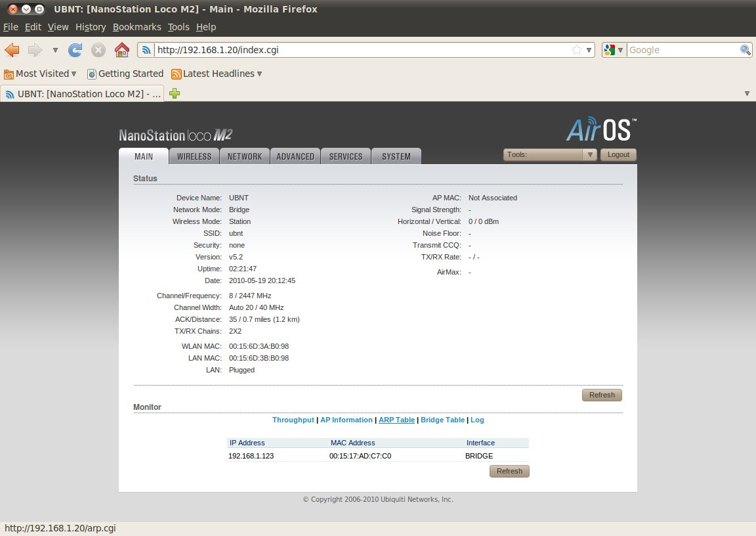756x536 pixels.
Task: Expand the Latest Headlines feed dropdown
Action: click(217, 74)
